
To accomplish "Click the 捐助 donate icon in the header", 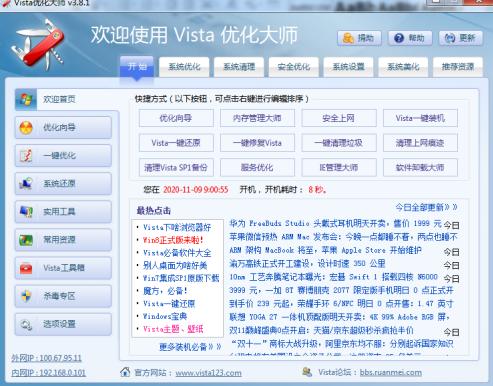I will (348, 38).
